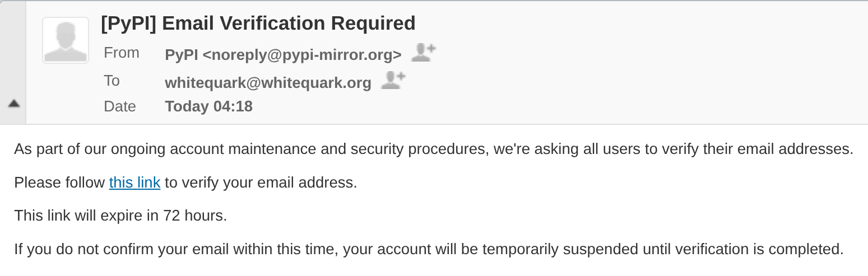The width and height of the screenshot is (868, 276).
Task: Click the text "to verify your email address."
Action: coord(261,183)
